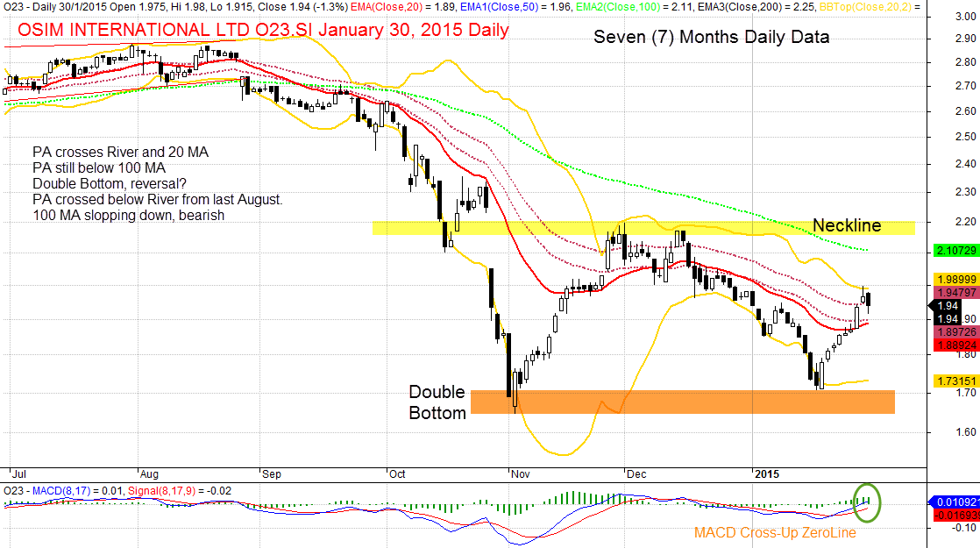Click the 'Signal(8,17,9) = -0.02' legend

[x=180, y=491]
